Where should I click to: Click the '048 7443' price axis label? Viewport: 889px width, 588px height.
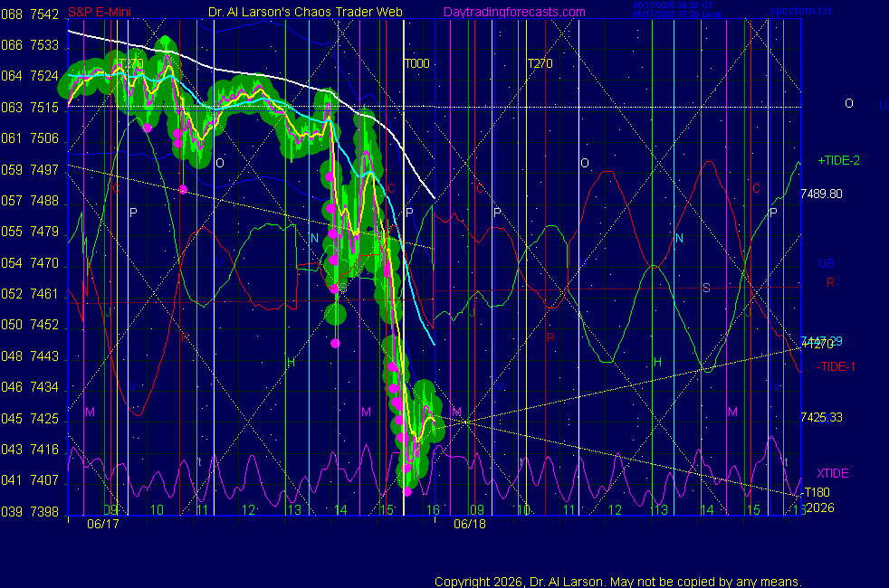(30, 356)
